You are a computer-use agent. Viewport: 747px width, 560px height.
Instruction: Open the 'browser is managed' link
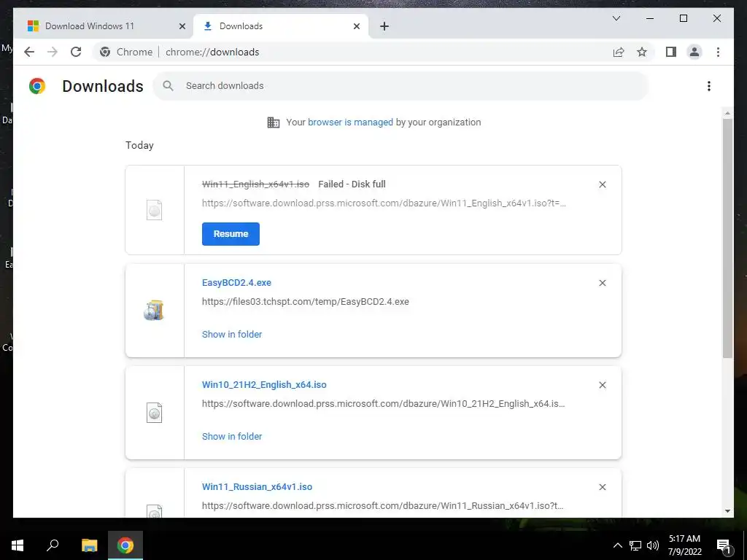coord(350,122)
